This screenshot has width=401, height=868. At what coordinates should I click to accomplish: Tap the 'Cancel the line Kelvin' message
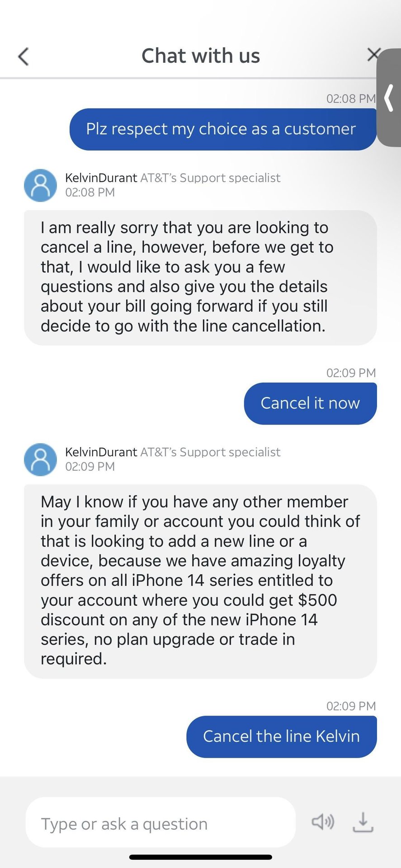pyautogui.click(x=281, y=736)
